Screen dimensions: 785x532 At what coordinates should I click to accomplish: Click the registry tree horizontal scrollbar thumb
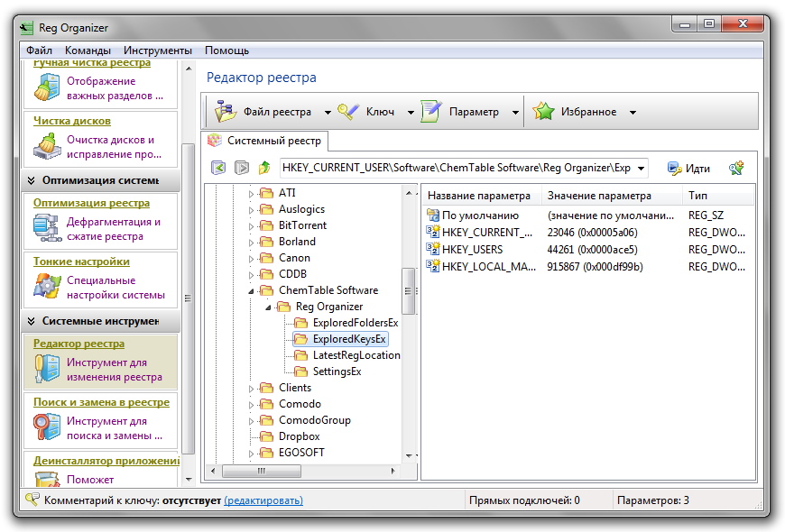[x=262, y=471]
